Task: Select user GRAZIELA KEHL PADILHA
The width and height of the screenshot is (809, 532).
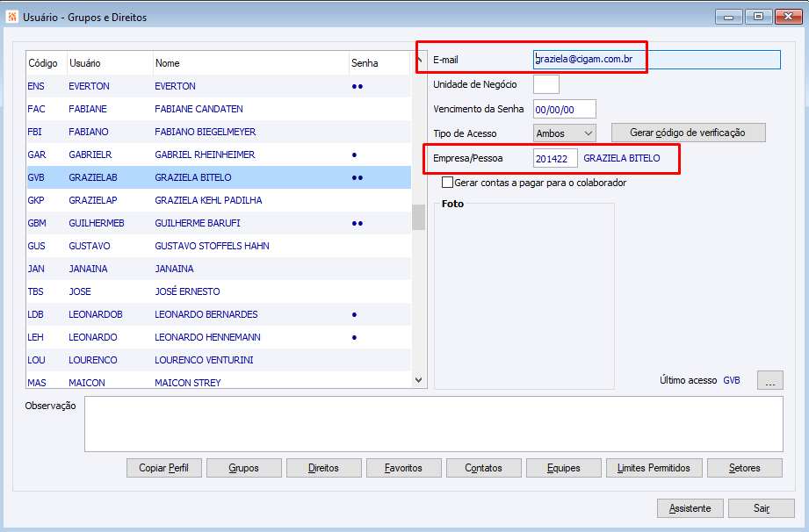Action: click(x=219, y=200)
